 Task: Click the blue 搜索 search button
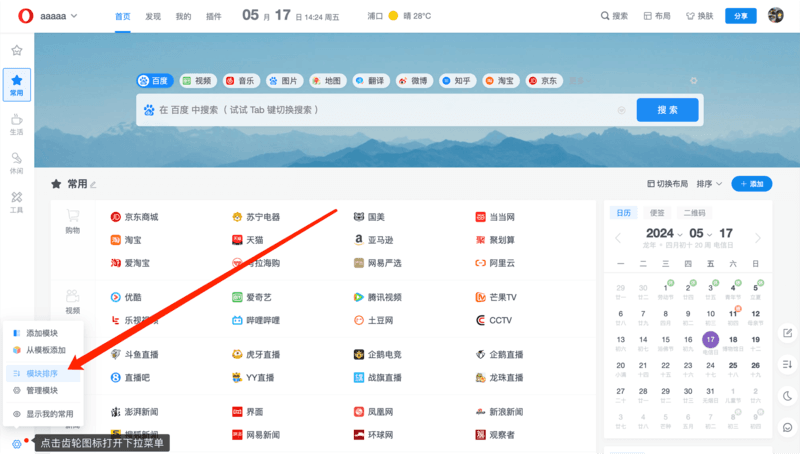[667, 110]
